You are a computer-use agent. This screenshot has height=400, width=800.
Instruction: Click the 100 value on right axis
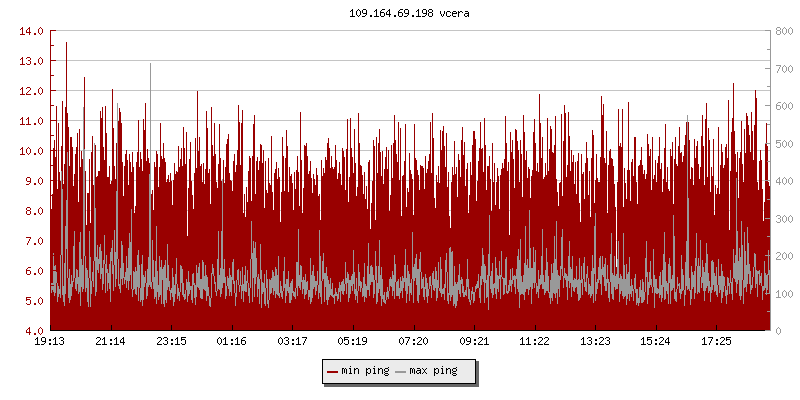pos(783,294)
